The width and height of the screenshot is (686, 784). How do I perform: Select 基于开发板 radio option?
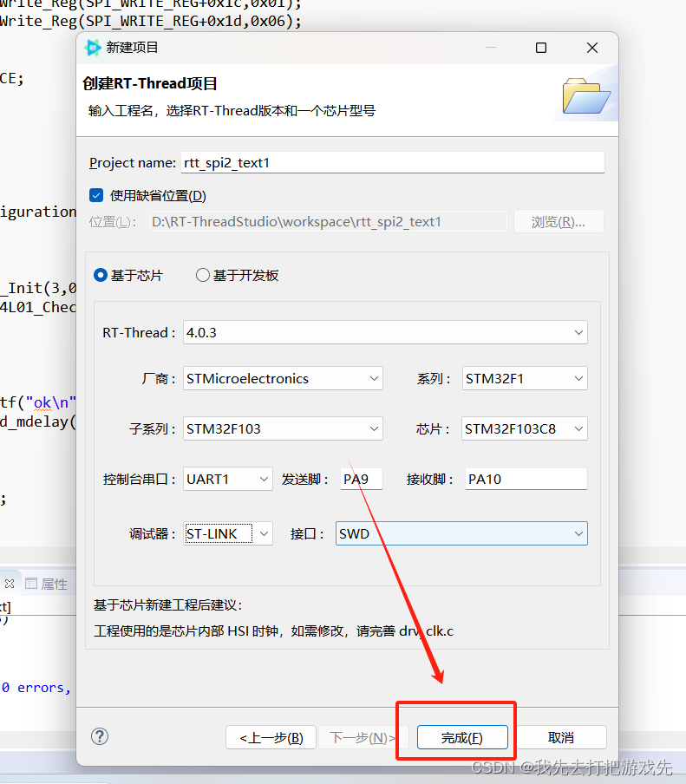pos(202,275)
